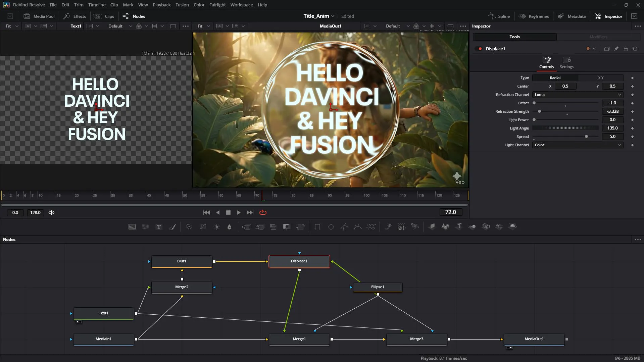Add a Matte Control node
This screenshot has width=644, height=362.
tap(287, 227)
